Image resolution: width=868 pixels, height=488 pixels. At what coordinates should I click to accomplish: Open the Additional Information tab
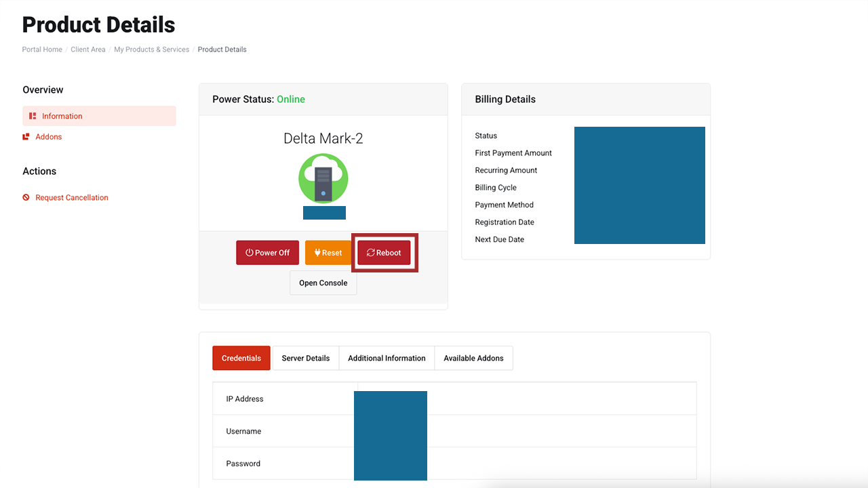point(387,359)
